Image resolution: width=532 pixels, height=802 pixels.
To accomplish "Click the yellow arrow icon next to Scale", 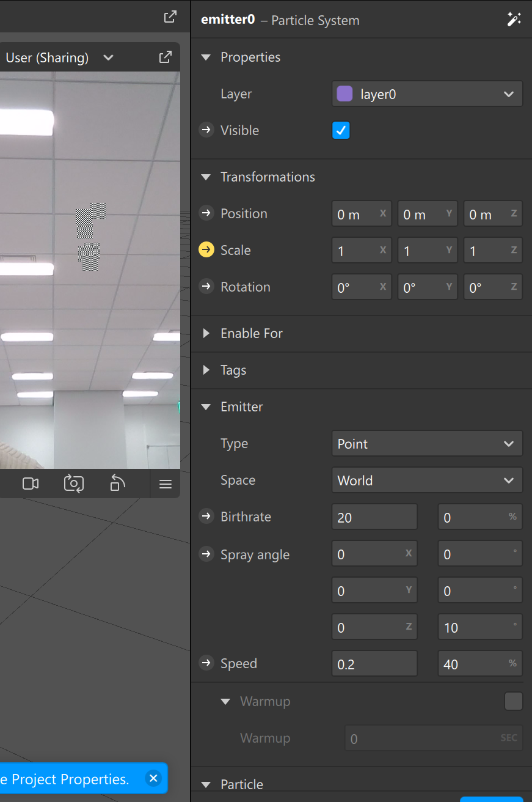I will click(206, 250).
